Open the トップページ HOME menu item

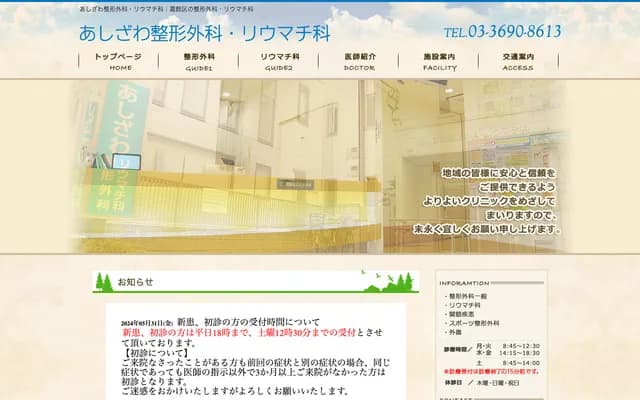[x=118, y=62]
